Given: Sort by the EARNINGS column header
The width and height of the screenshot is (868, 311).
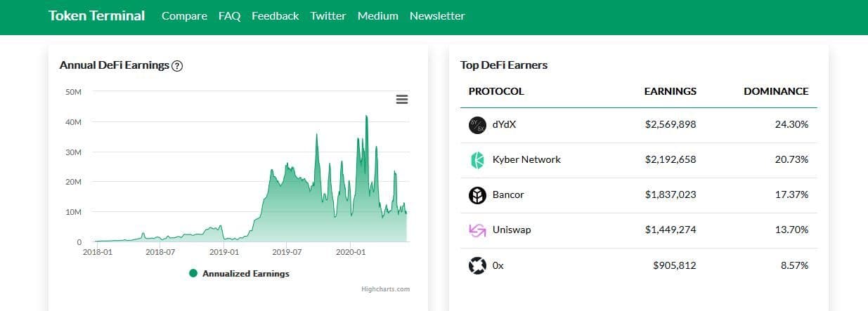Looking at the screenshot, I should 670,91.
